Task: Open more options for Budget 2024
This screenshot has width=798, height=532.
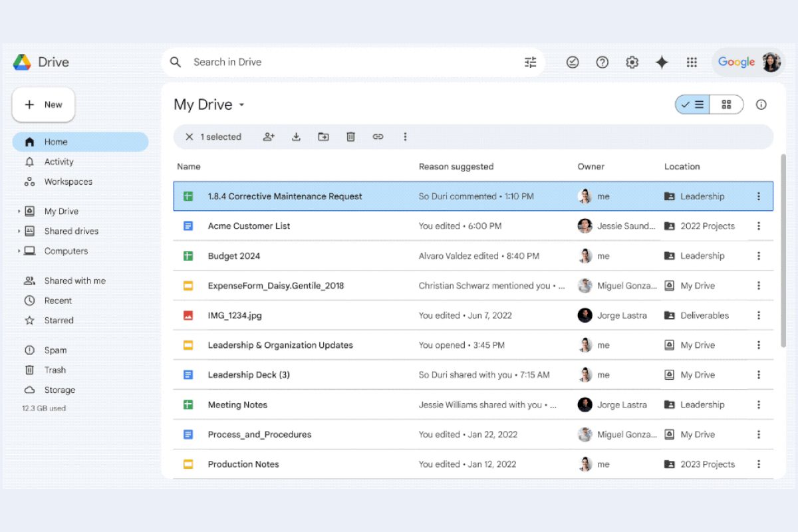Action: pos(759,255)
